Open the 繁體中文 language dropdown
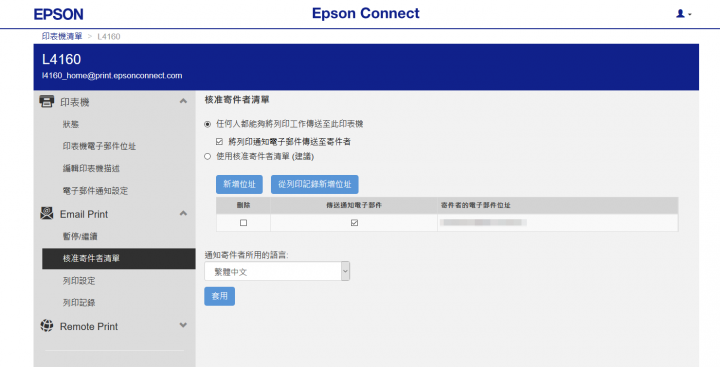 [277, 271]
